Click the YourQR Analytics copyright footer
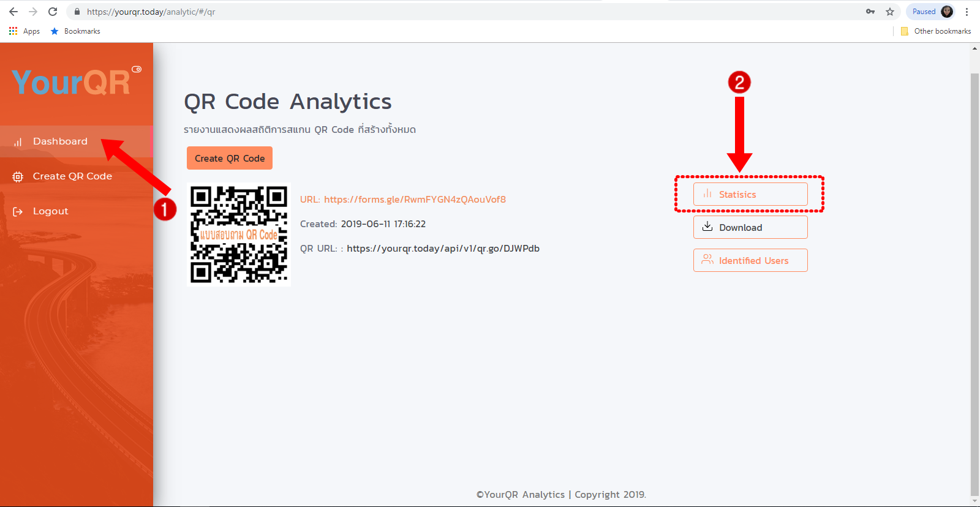The width and height of the screenshot is (980, 507). pos(562,495)
